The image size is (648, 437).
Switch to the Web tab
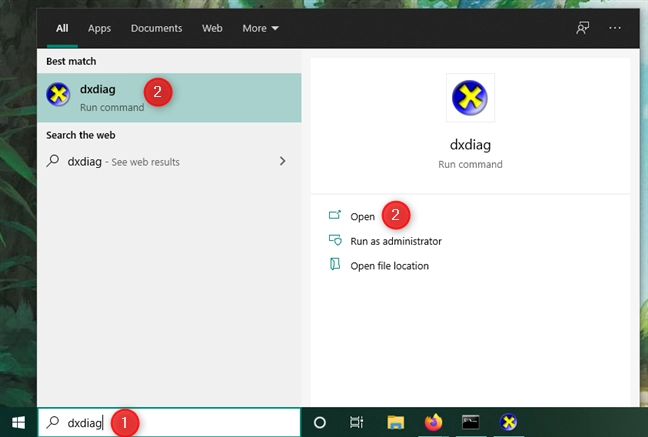click(212, 28)
